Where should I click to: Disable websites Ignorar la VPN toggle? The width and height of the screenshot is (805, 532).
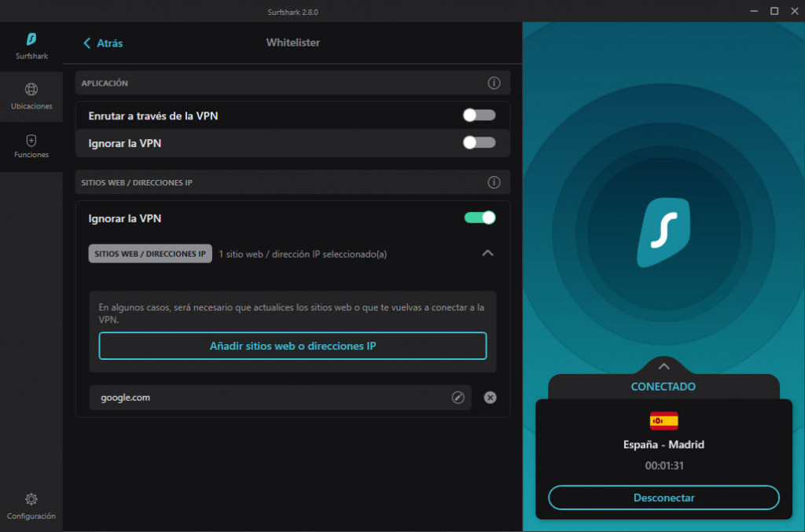click(480, 218)
